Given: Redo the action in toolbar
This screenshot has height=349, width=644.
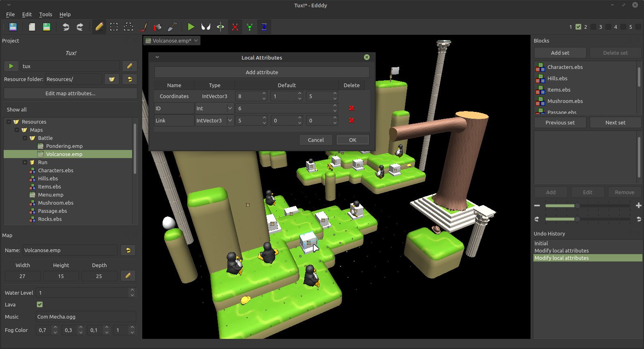Looking at the screenshot, I should coord(80,27).
